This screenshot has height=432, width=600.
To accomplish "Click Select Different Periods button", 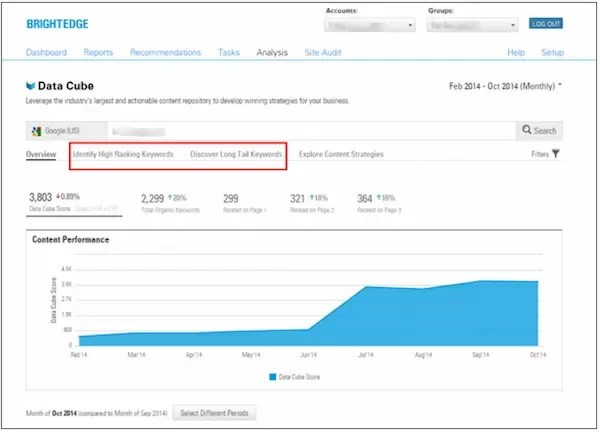I will click(214, 413).
